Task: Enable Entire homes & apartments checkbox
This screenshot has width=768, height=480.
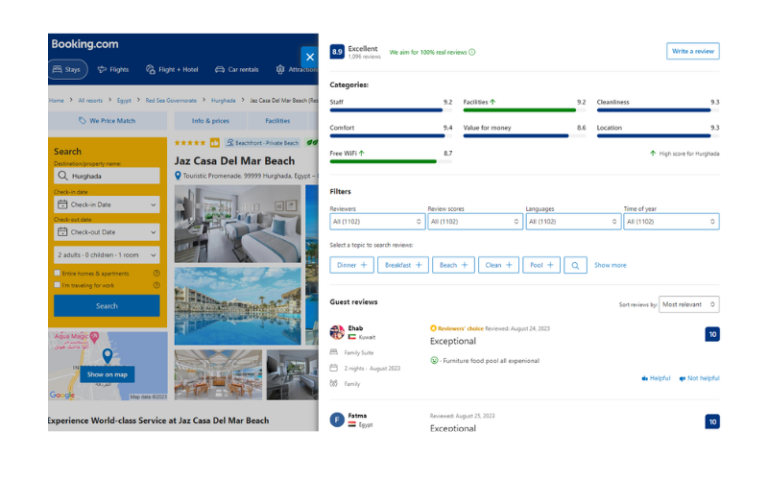Action: coord(58,273)
